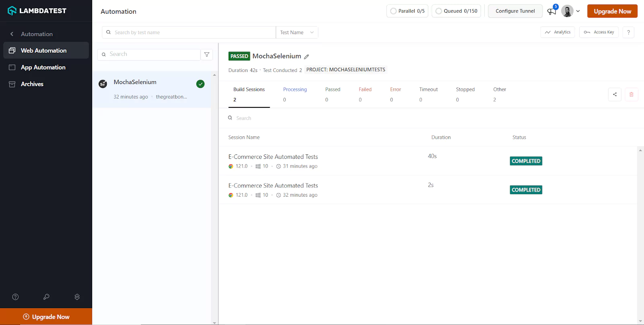Select the Error tab
644x325 pixels.
click(395, 95)
